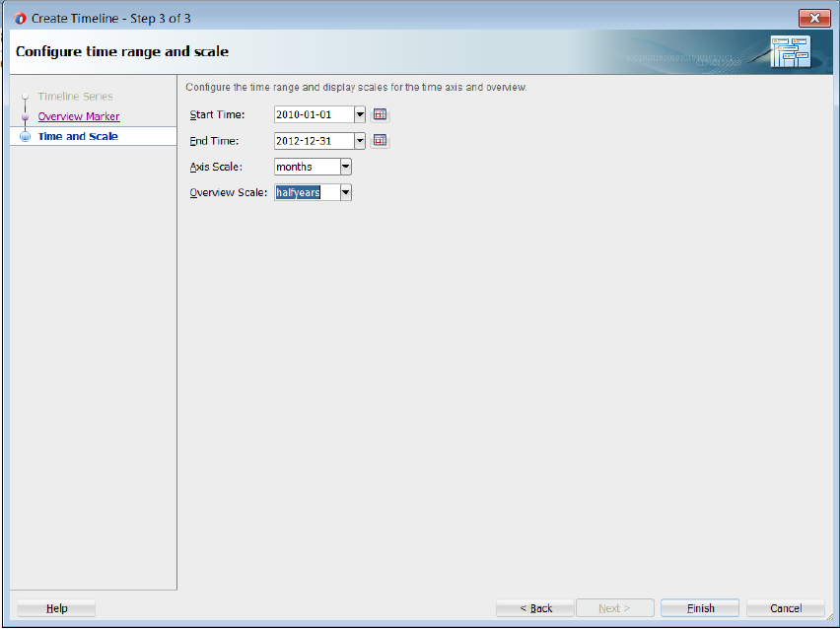Click the JDeveloper icon in title bar
Screen dimensions: 840x629
tap(21, 18)
